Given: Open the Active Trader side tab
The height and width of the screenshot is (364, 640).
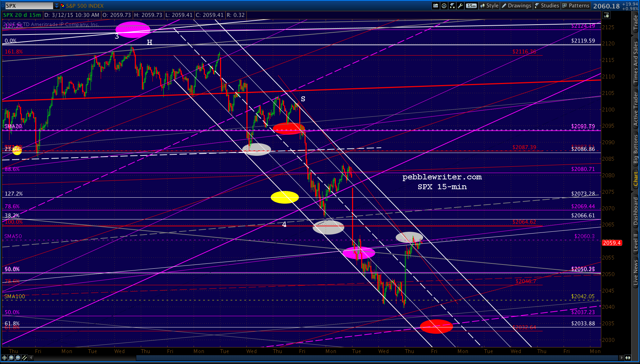Looking at the screenshot, I should [x=635, y=109].
